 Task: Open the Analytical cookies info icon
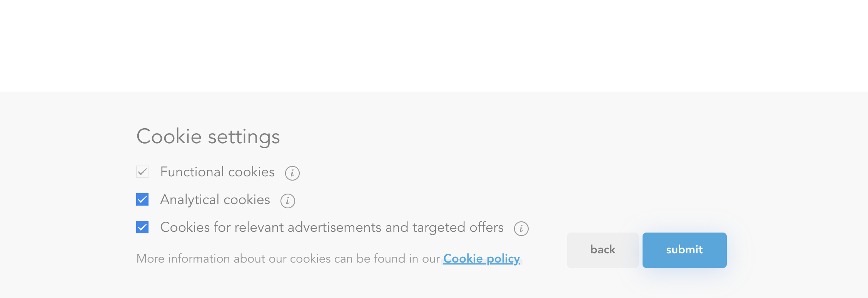(x=287, y=201)
